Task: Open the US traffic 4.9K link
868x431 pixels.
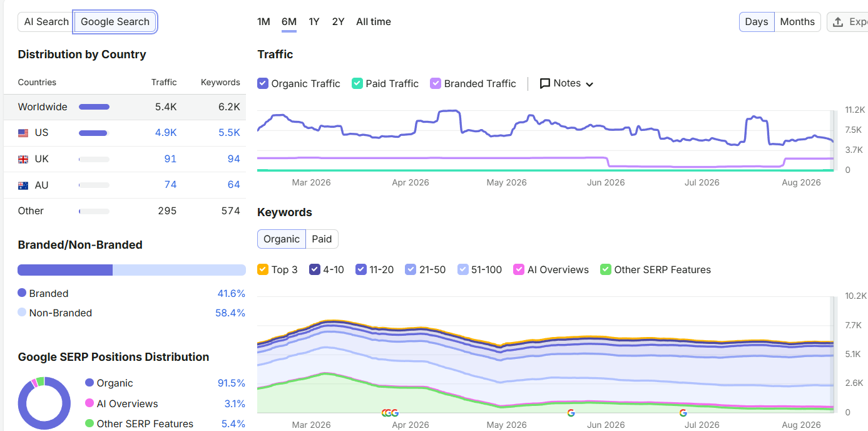Action: coord(166,133)
